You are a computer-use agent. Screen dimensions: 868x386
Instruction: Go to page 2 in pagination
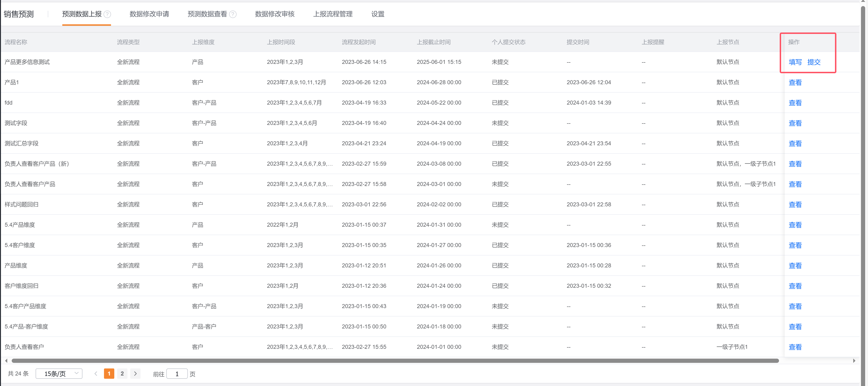[x=122, y=374]
